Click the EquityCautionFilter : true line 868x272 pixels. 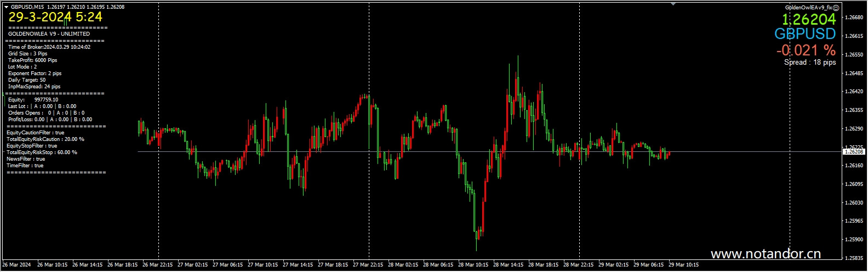[35, 133]
